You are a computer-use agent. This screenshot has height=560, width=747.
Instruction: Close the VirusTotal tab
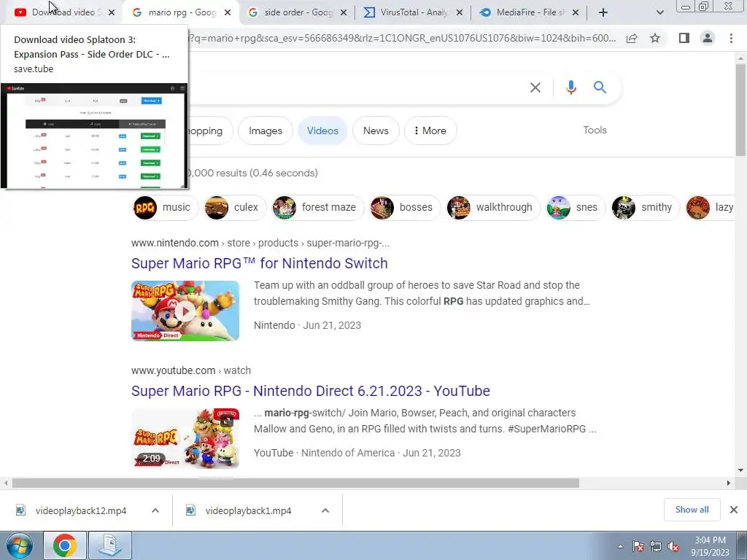460,12
